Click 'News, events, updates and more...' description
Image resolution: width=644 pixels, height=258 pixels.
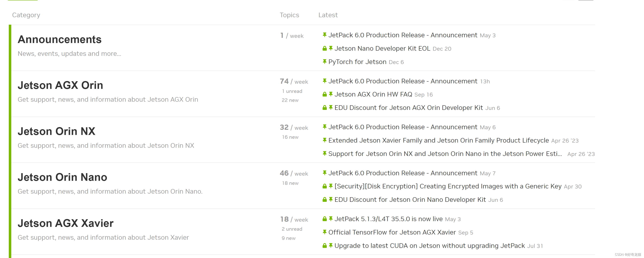tap(70, 54)
